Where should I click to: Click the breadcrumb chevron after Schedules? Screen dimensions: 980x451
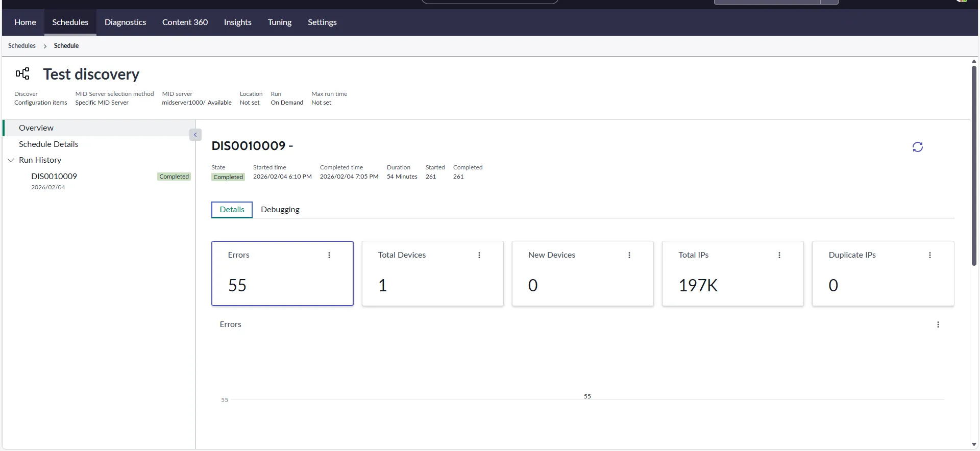click(x=45, y=46)
